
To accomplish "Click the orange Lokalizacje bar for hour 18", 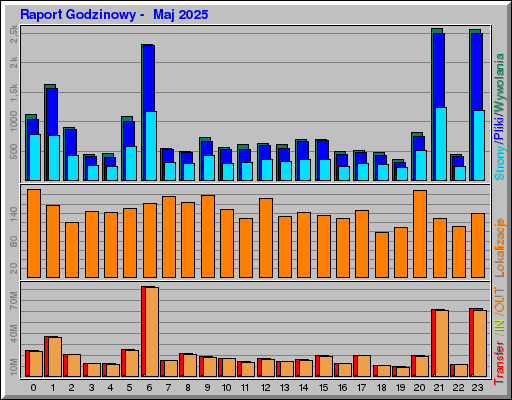I will pyautogui.click(x=382, y=255).
